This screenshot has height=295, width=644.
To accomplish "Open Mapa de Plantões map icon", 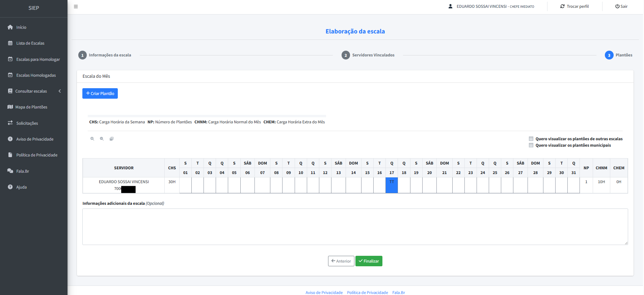I will [10, 107].
